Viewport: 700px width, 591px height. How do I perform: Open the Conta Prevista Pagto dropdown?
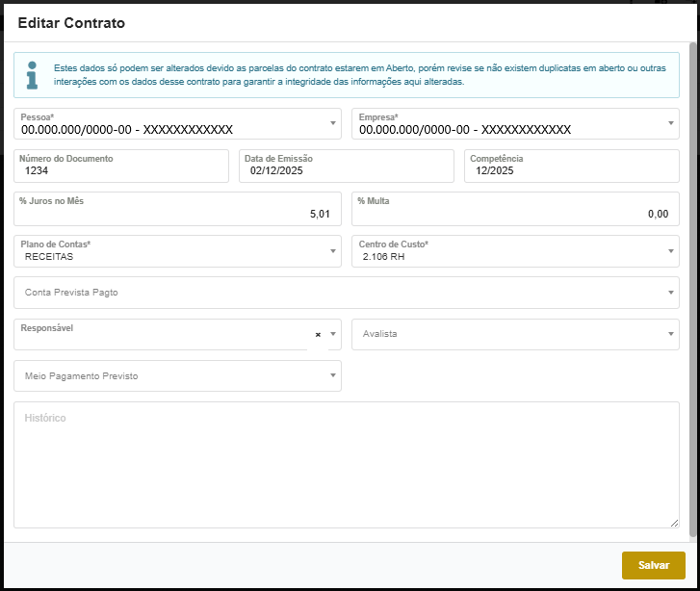[x=671, y=293]
